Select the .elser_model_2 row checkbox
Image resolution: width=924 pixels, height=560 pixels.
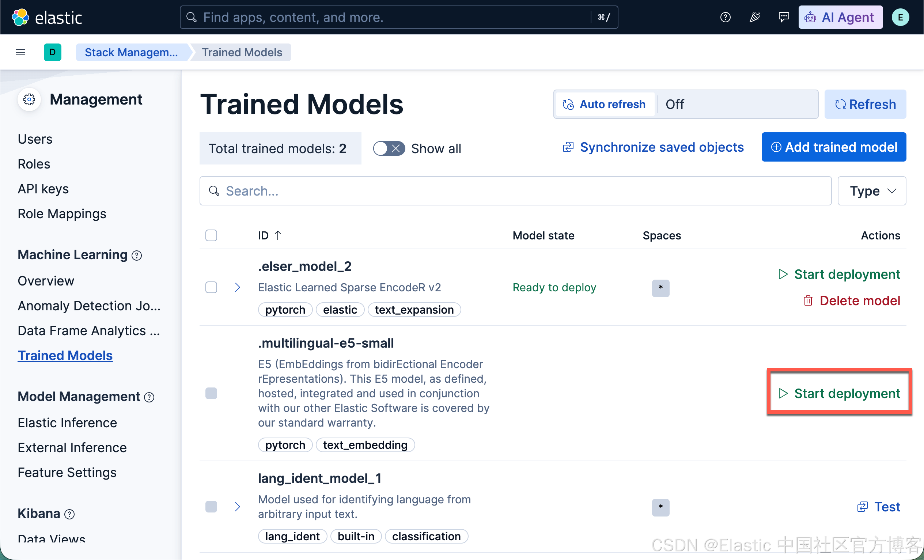tap(212, 287)
